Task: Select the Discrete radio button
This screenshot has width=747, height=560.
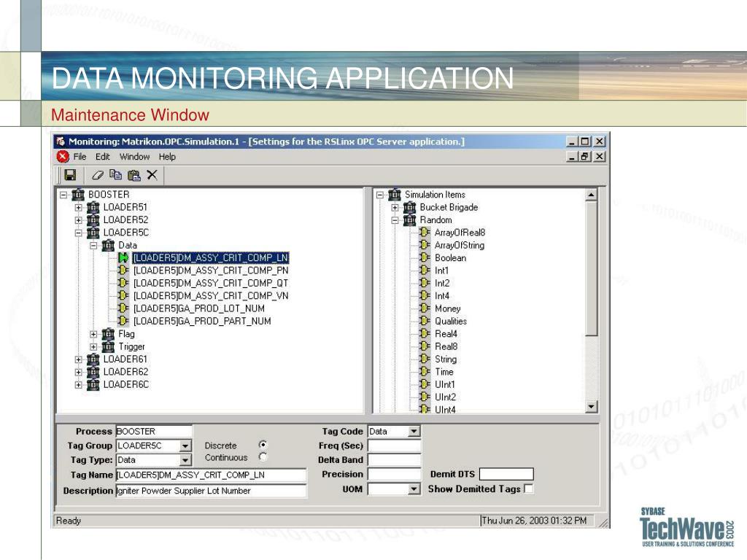Action: [x=263, y=445]
